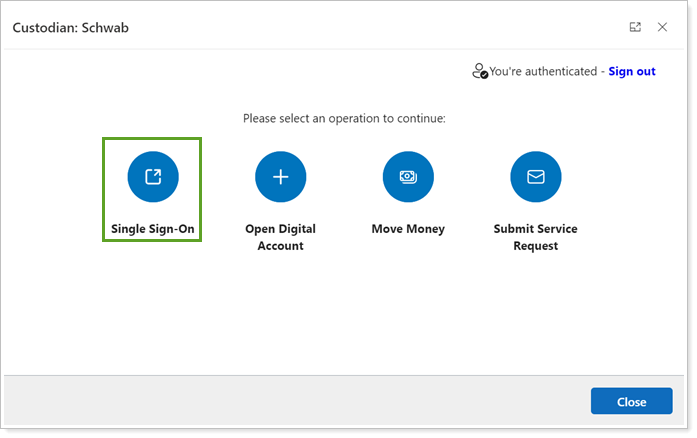Click the gray footer bar left of Close
This screenshot has height=438, width=697.
tap(300, 401)
